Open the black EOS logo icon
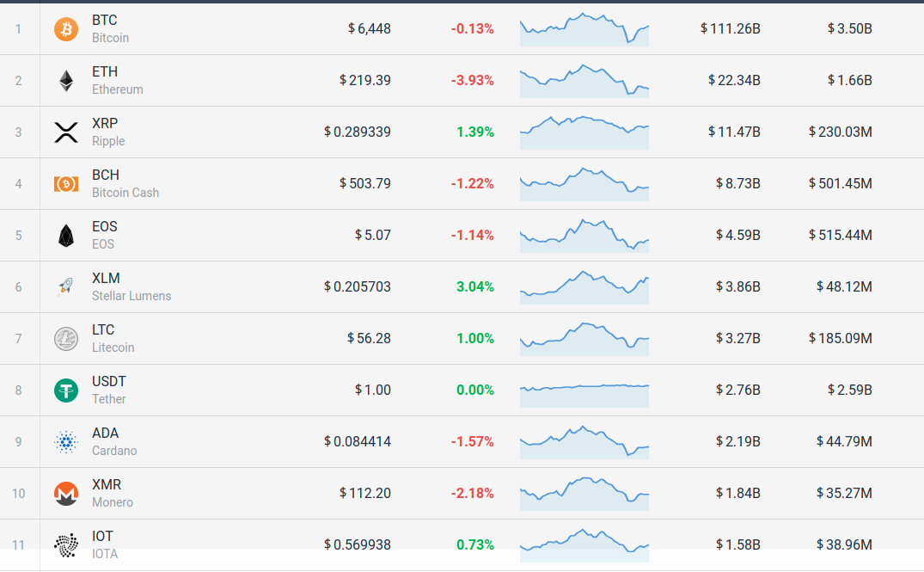The image size is (924, 572). pos(66,236)
